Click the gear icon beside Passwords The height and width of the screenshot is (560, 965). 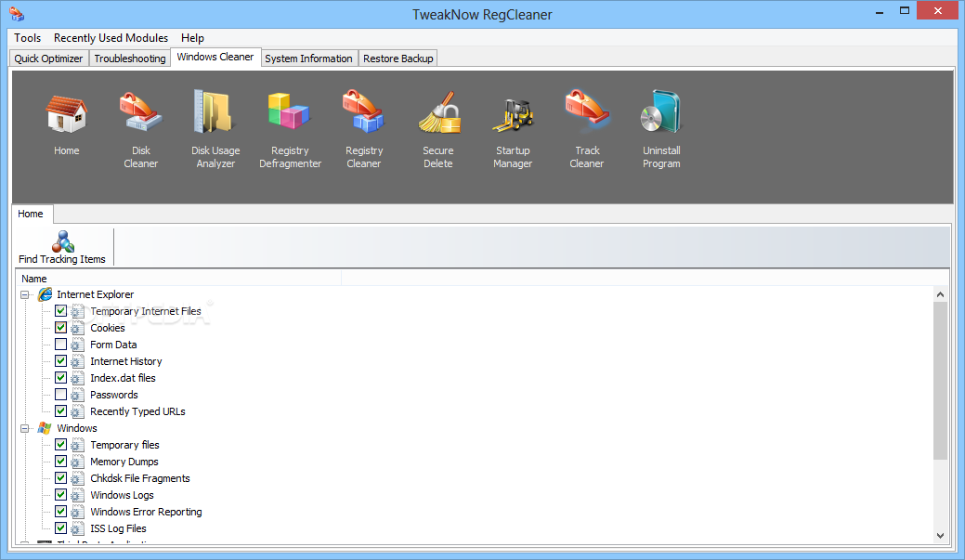[x=77, y=395]
